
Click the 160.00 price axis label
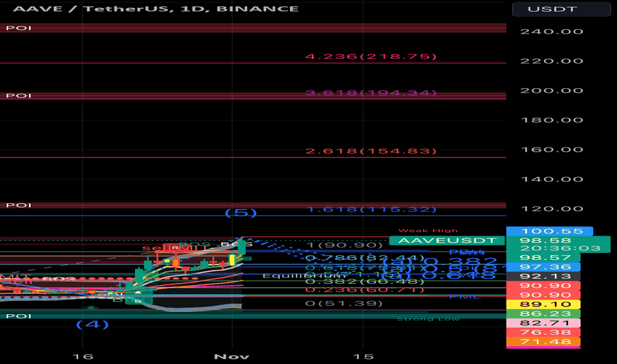[551, 150]
